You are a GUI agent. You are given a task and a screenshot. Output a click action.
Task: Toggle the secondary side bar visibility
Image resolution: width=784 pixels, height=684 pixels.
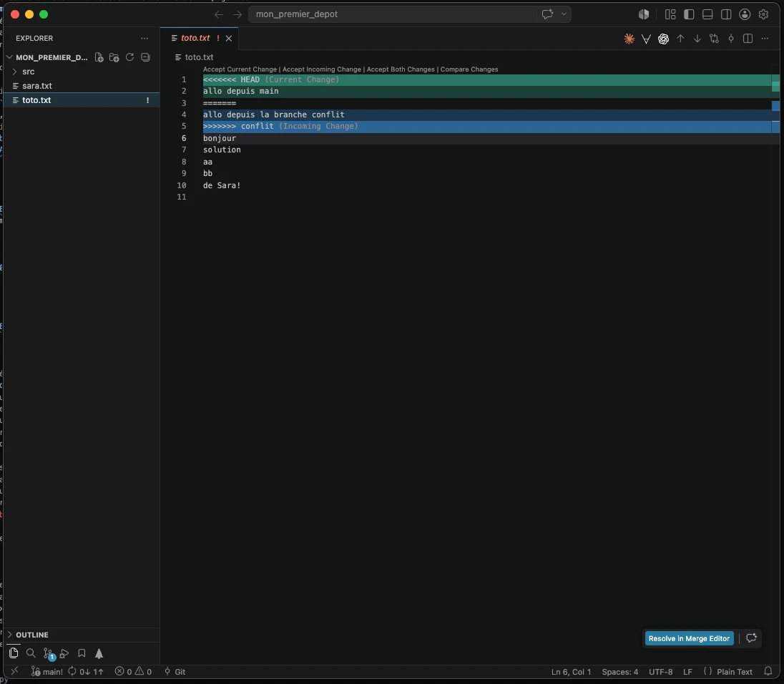click(x=726, y=14)
